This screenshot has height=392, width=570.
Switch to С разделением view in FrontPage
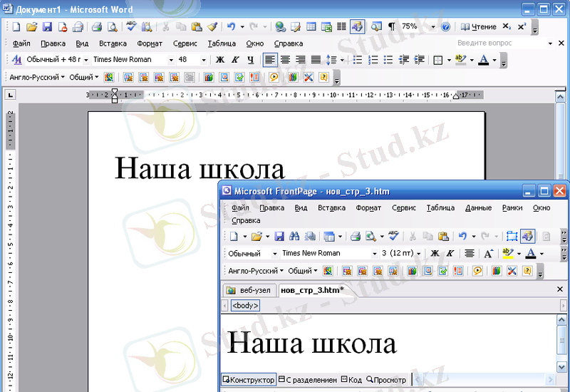pos(308,380)
